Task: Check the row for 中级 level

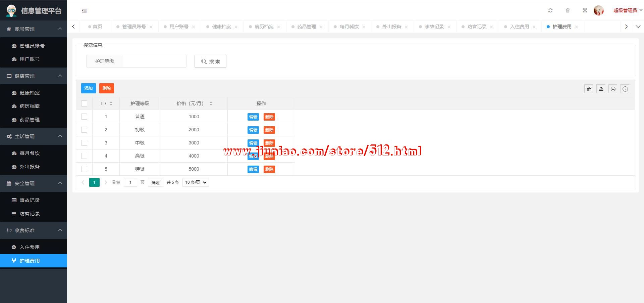Action: (x=84, y=143)
